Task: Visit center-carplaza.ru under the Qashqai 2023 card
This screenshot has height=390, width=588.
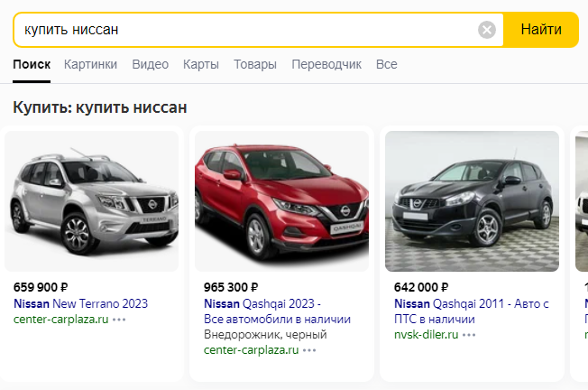Action: pos(252,350)
